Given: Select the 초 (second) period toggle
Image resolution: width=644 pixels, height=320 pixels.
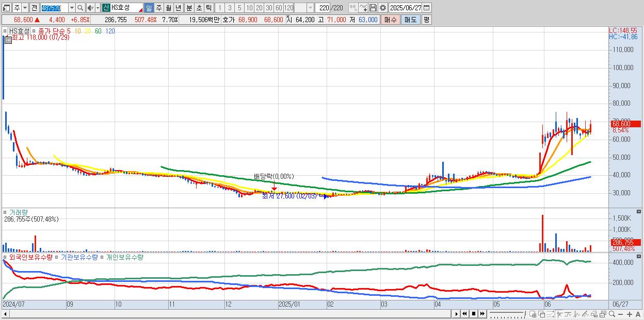Looking at the screenshot, I should pyautogui.click(x=199, y=8).
